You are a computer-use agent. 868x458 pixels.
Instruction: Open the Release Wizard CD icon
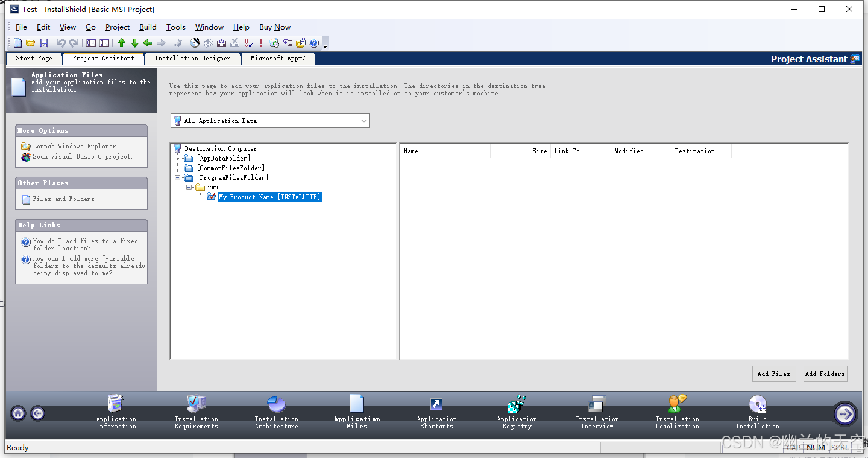pyautogui.click(x=195, y=43)
